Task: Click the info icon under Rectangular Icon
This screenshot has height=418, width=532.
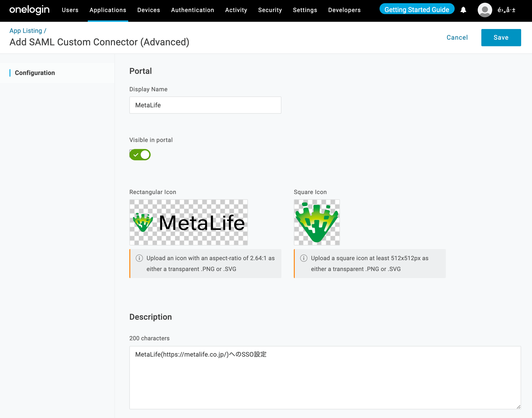Action: (139, 258)
